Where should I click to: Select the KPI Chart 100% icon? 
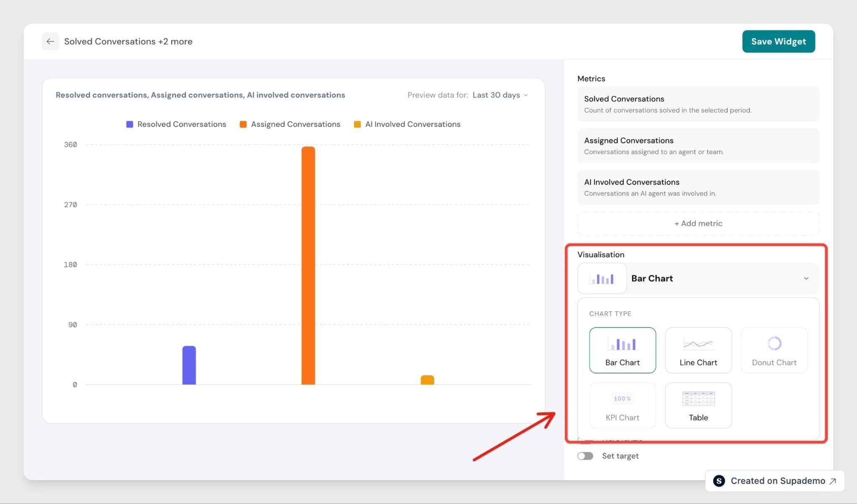622,399
